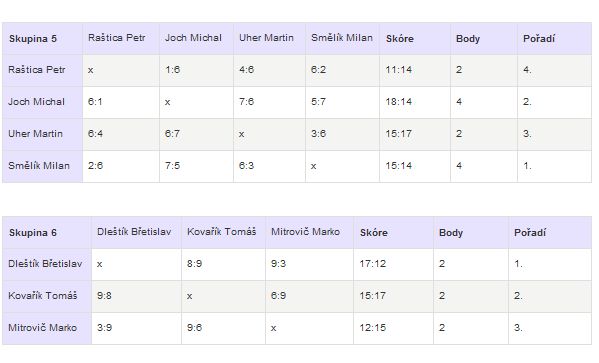Click the Skupina 6 header cell
The width and height of the screenshot is (599, 363).
[47, 233]
